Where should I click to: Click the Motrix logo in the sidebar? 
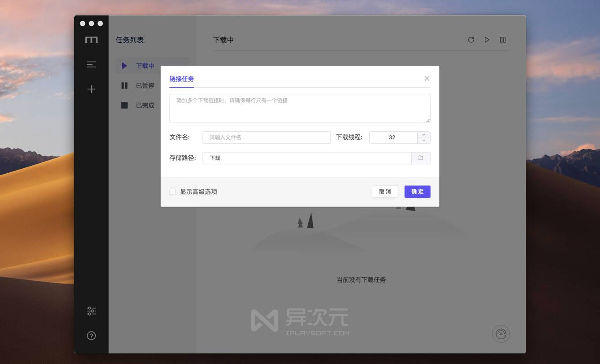[91, 39]
